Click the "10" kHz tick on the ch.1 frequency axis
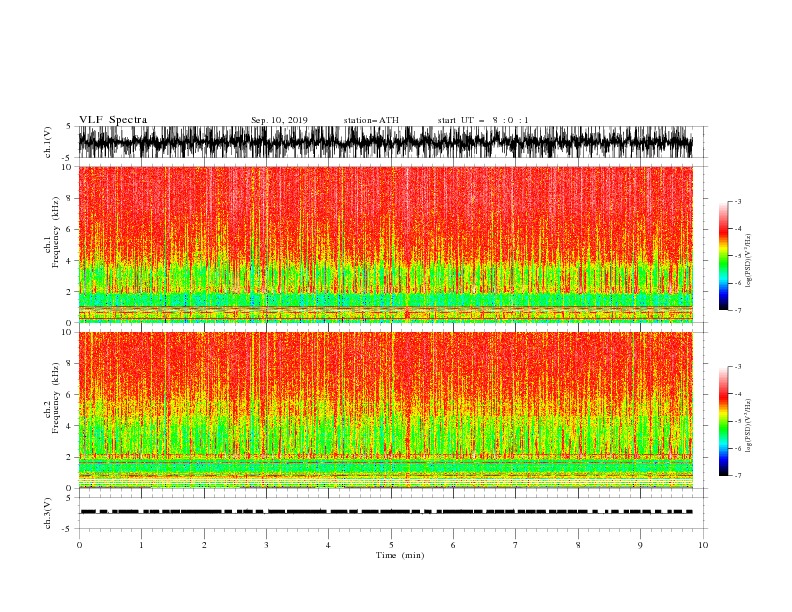Viewport: 792px width, 612px height. [67, 167]
